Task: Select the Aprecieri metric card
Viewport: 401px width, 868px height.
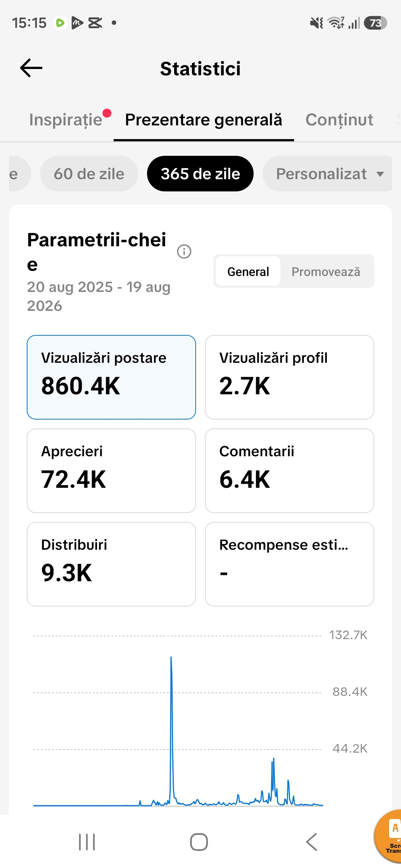Action: tap(111, 471)
